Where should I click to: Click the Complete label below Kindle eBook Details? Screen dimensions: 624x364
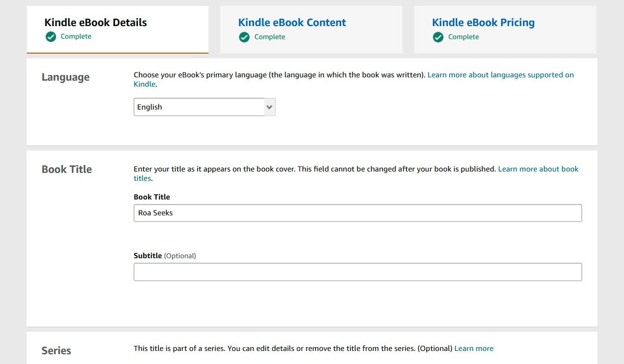[76, 36]
